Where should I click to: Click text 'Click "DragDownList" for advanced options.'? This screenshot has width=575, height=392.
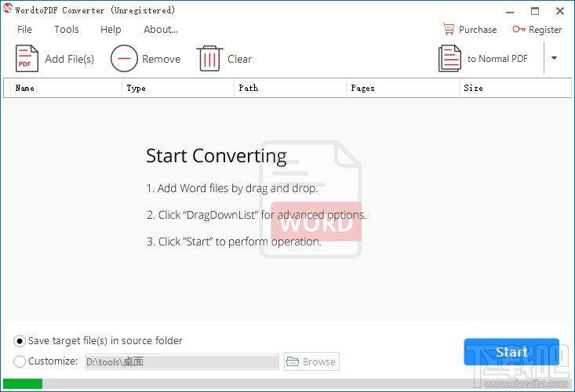[262, 215]
